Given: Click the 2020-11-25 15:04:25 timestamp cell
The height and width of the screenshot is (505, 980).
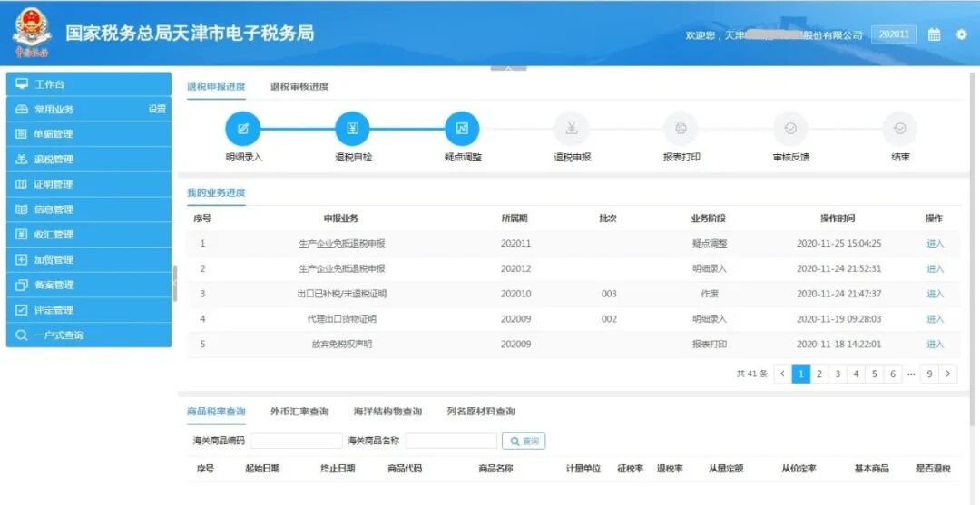Looking at the screenshot, I should [839, 244].
